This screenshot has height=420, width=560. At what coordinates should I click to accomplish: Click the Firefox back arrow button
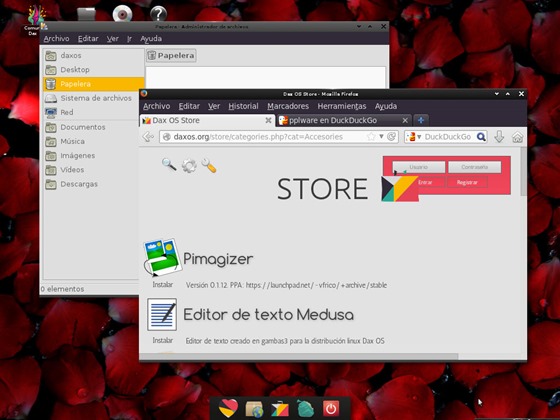pos(148,136)
